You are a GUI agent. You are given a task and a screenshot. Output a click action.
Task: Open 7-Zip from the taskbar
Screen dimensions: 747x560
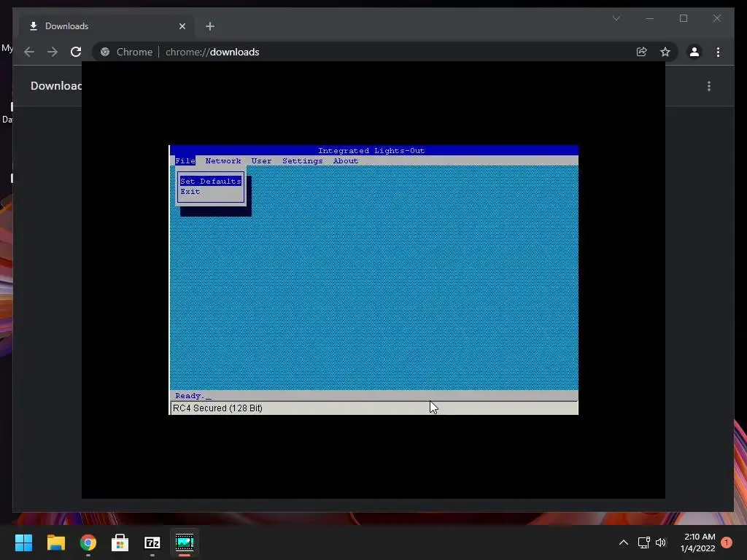coord(152,542)
